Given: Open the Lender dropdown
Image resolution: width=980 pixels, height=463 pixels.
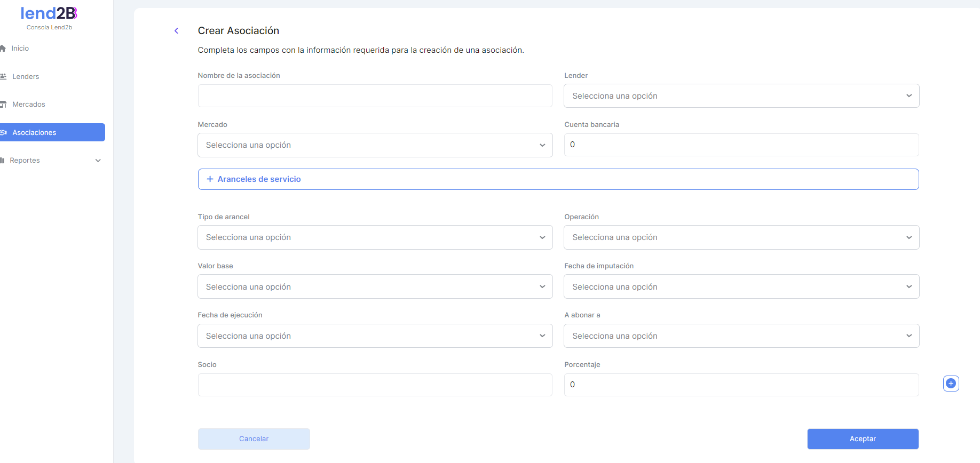Looking at the screenshot, I should 741,96.
